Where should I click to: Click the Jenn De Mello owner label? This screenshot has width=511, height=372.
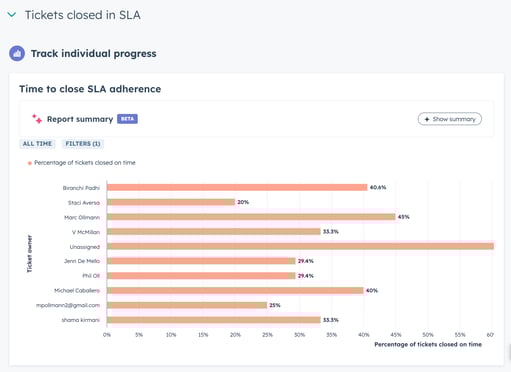[x=82, y=261]
